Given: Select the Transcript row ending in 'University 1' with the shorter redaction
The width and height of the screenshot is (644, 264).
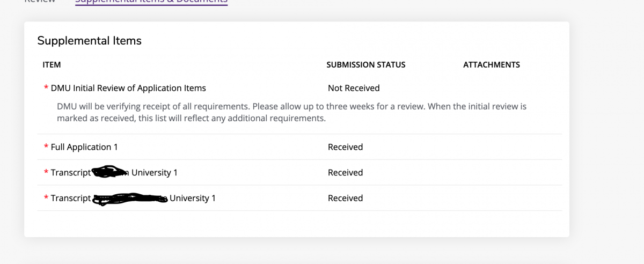Looking at the screenshot, I should click(114, 173).
